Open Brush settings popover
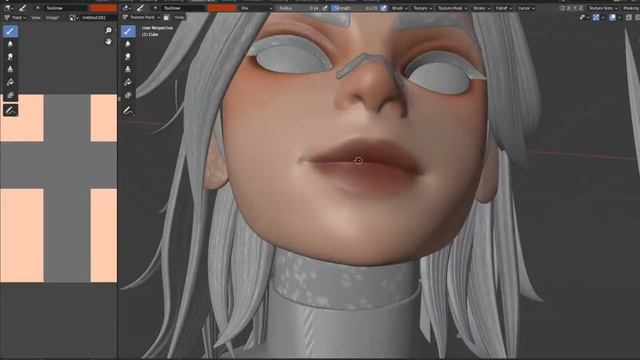640x360 pixels. 399,8
